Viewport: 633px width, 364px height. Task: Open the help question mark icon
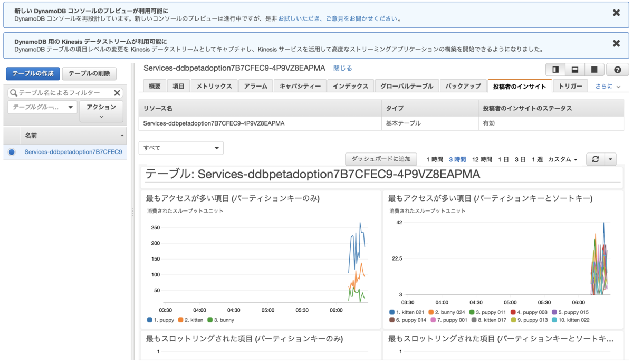(x=618, y=70)
